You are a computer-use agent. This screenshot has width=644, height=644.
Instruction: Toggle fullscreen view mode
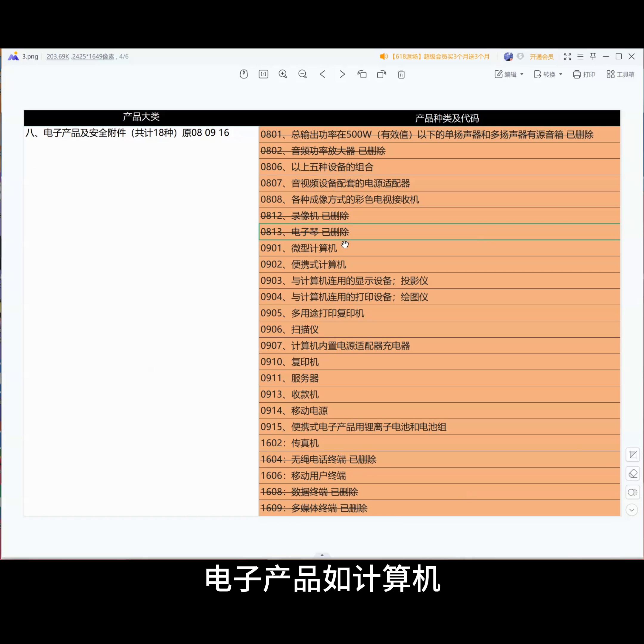[x=567, y=56]
